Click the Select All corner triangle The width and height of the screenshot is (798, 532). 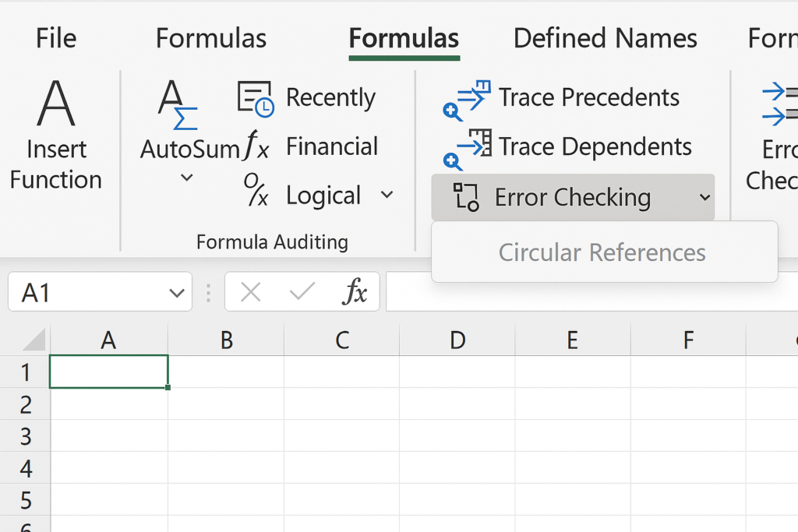[x=34, y=340]
